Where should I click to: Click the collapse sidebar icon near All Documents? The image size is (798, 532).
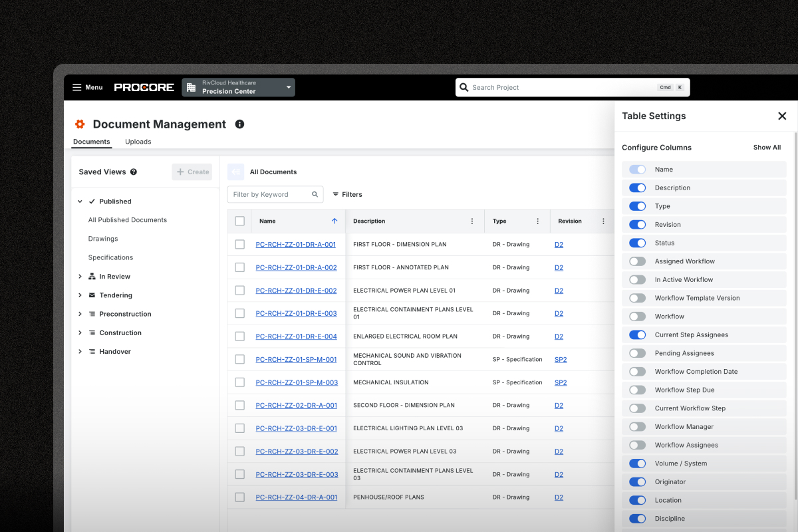[x=236, y=172]
